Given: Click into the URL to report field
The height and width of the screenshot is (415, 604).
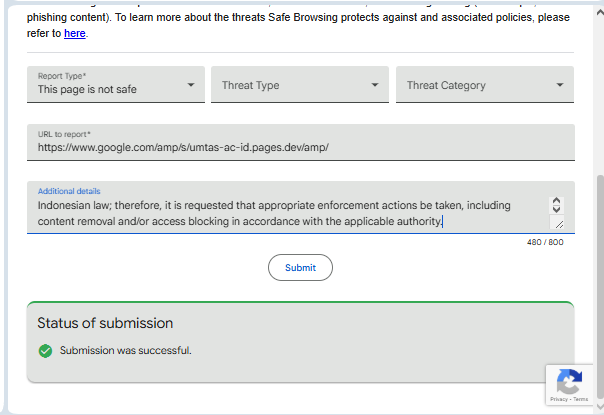Looking at the screenshot, I should click(x=300, y=147).
